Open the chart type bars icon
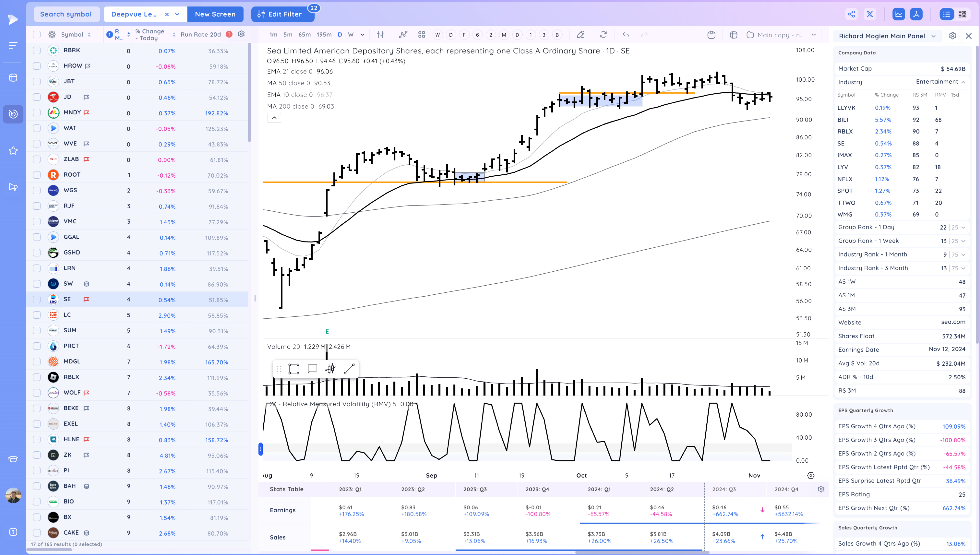The image size is (980, 555). point(380,35)
